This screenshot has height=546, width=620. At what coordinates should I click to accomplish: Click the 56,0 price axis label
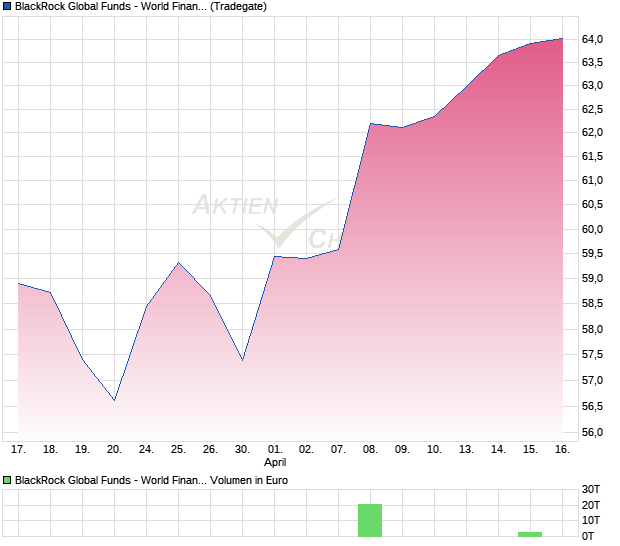point(592,432)
